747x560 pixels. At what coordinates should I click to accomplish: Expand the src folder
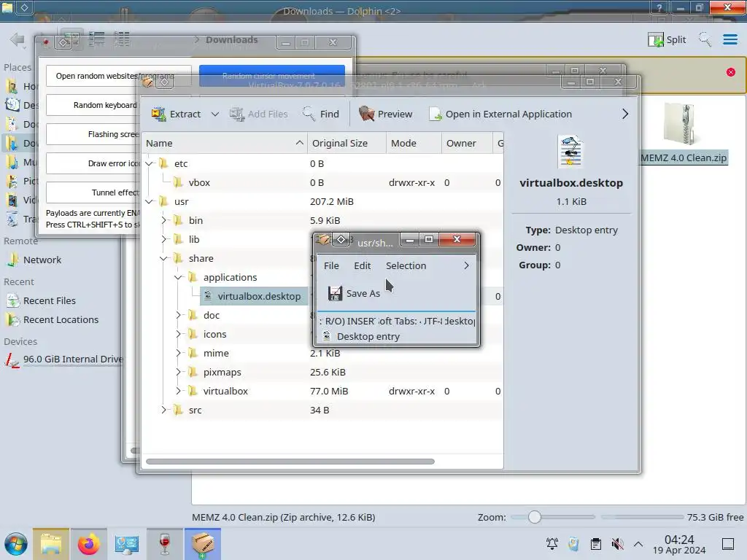click(x=163, y=410)
